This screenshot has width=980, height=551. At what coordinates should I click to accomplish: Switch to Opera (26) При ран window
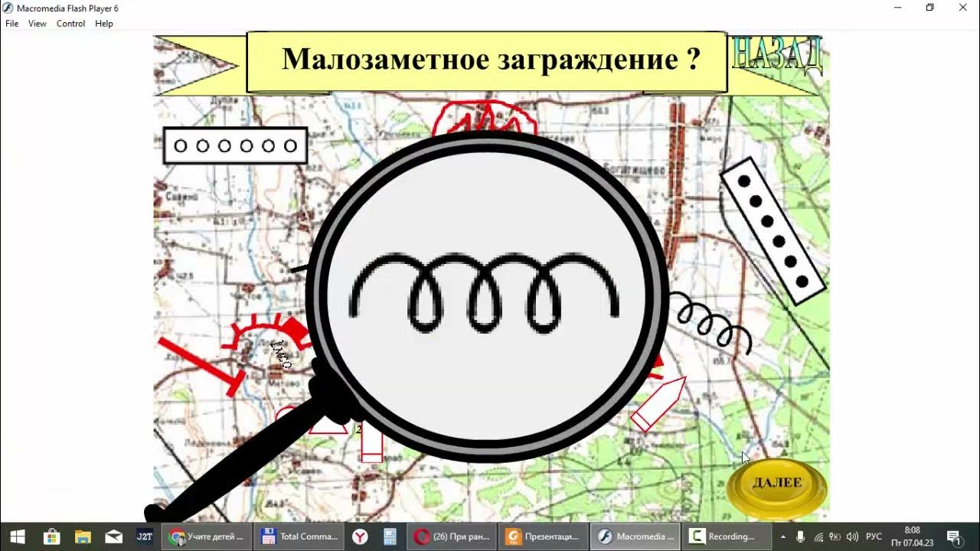(451, 536)
